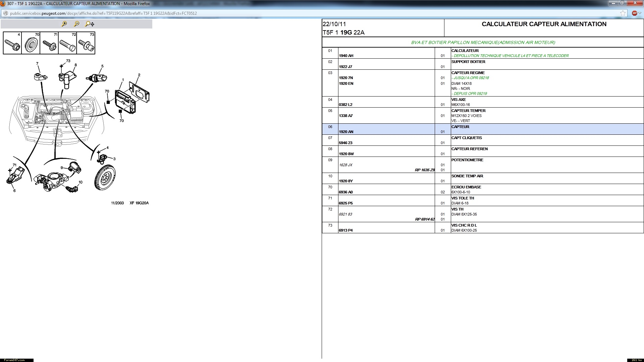The image size is (644, 362).
Task: Click ECU part labelled 1 in diagram
Action: tap(125, 101)
